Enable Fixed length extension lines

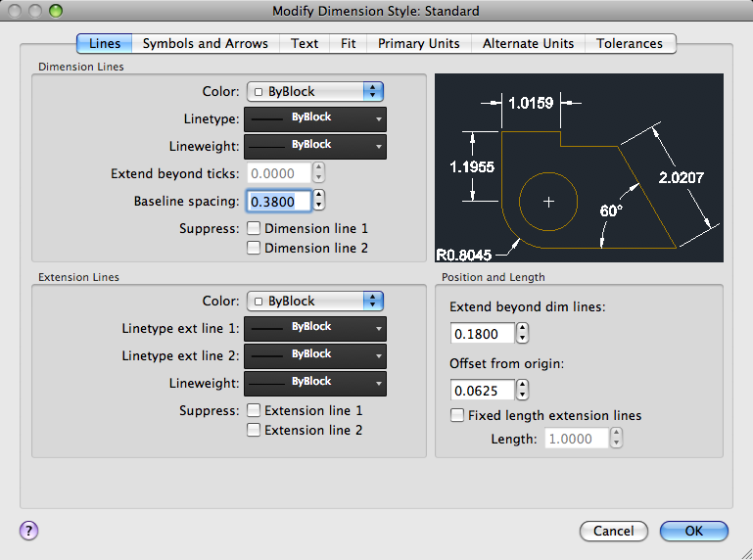coord(457,415)
